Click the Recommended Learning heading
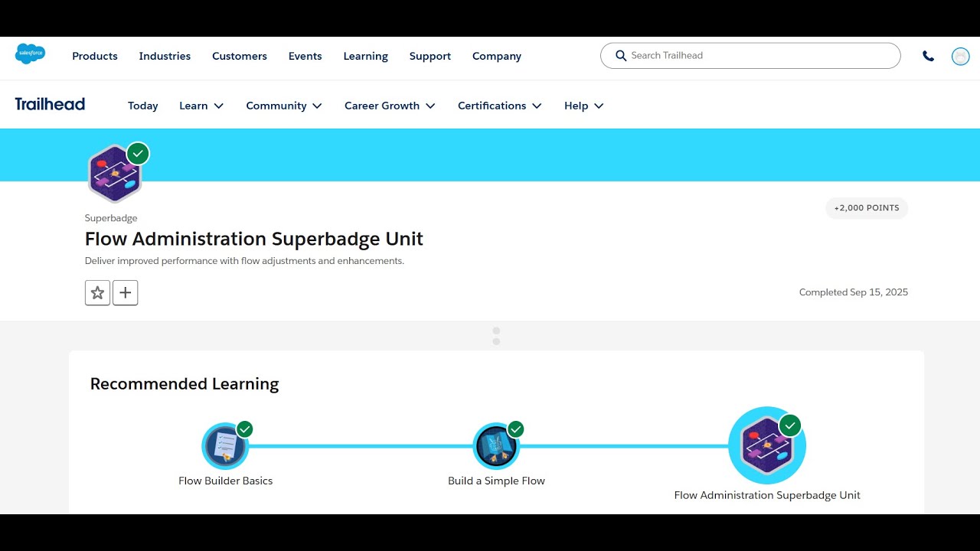 (x=185, y=383)
